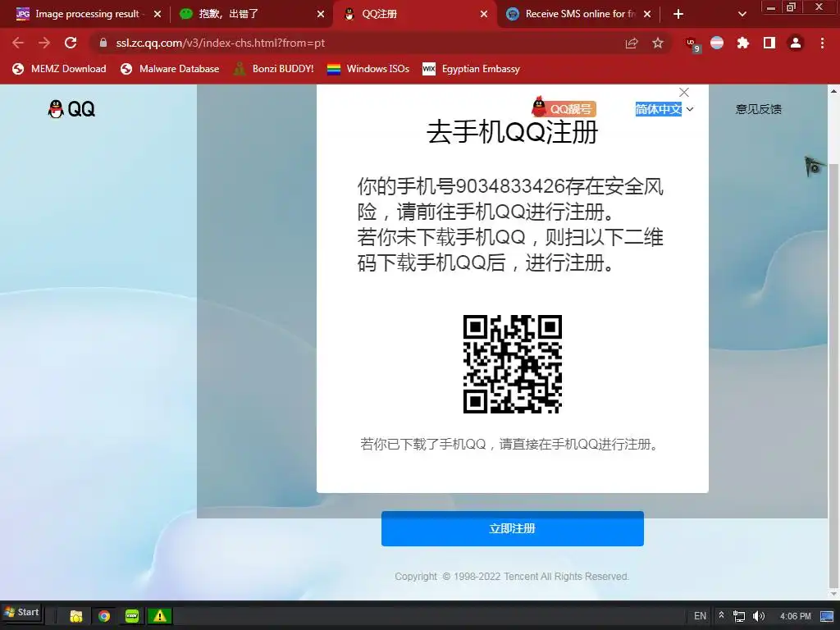The image size is (840, 630).
Task: Switch to the Image processing result tab
Action: (x=85, y=15)
